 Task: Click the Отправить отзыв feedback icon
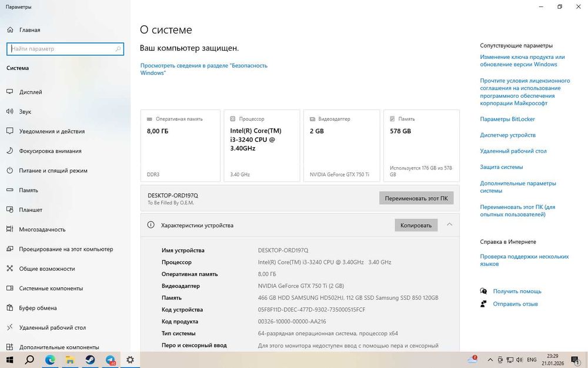click(483, 304)
